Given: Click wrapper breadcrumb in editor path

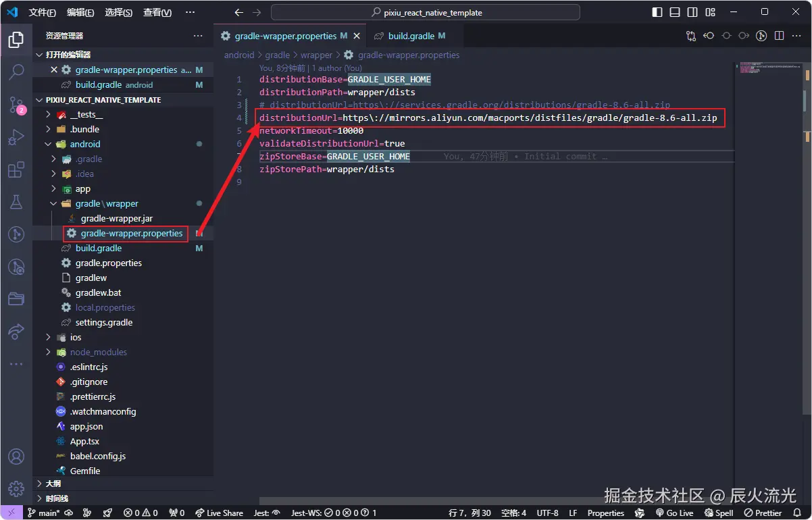Looking at the screenshot, I should pos(317,55).
